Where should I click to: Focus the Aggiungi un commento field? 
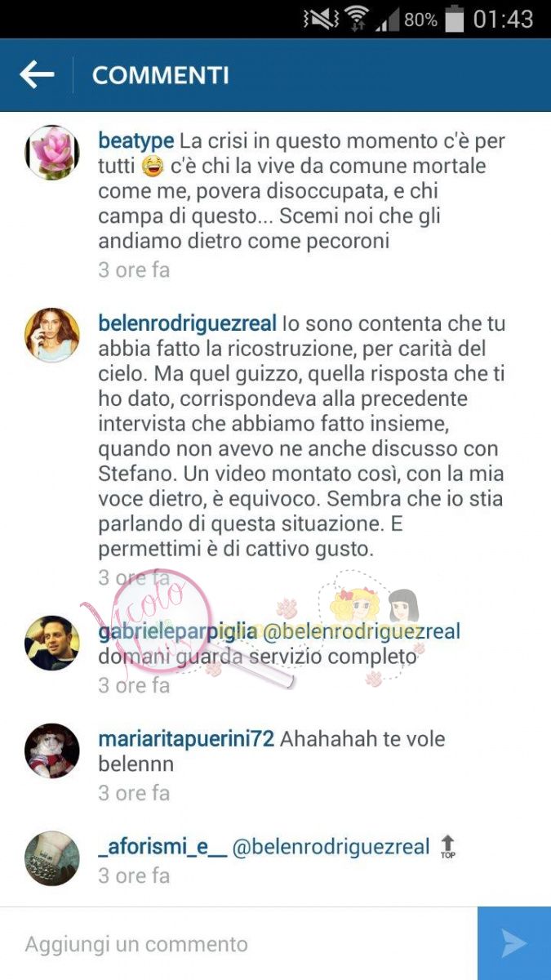point(238,944)
